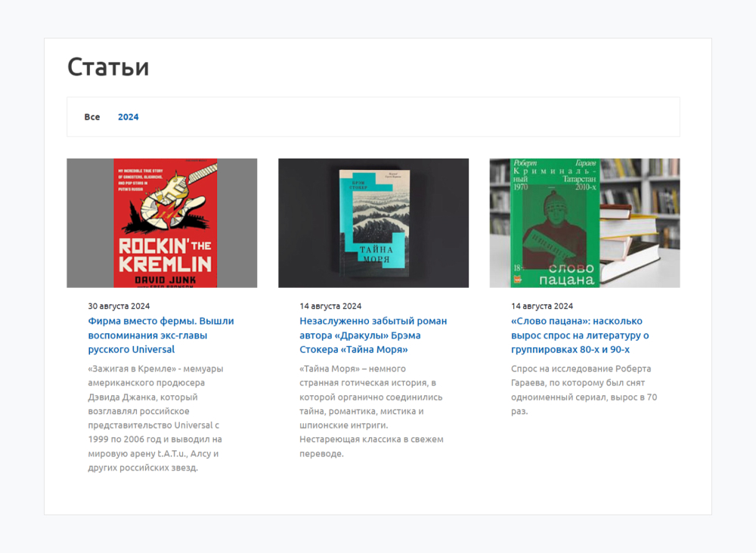Click the "Тайна Моря" book cover image
This screenshot has height=553, width=756.
point(373,223)
